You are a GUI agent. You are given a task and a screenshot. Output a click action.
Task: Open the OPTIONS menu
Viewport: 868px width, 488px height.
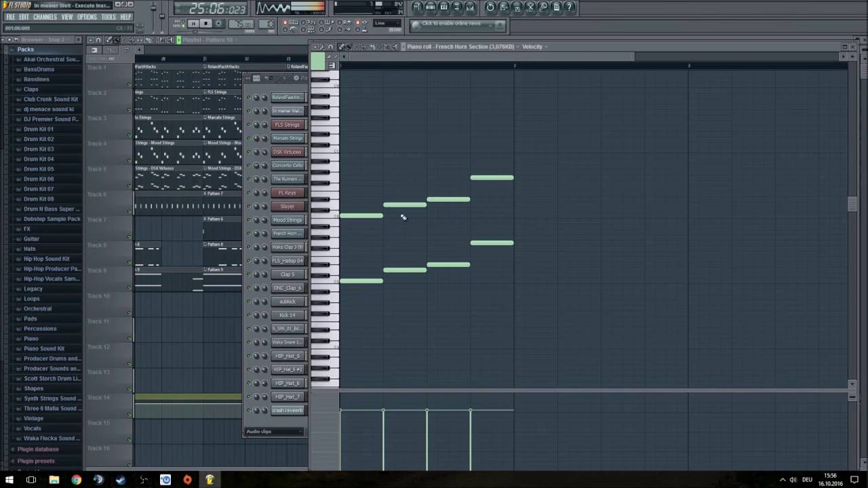point(87,17)
